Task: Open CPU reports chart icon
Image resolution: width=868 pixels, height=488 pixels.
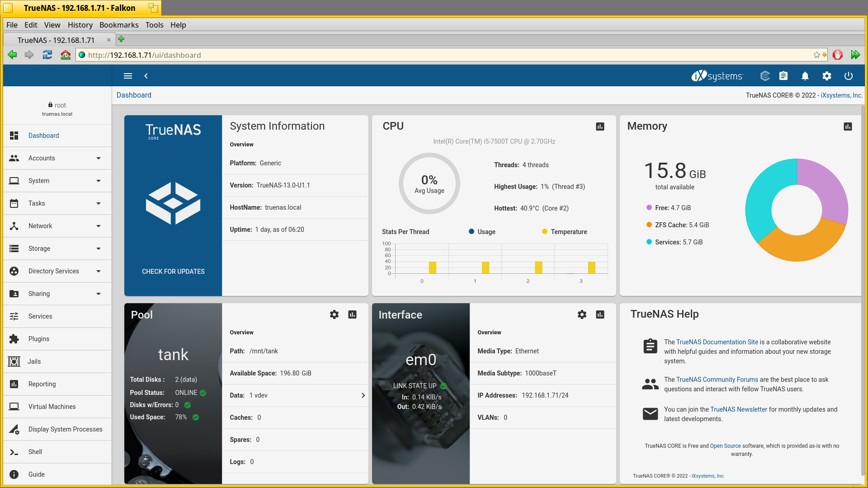Action: pyautogui.click(x=600, y=127)
